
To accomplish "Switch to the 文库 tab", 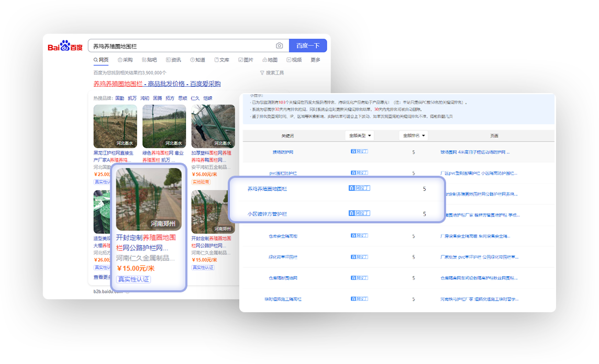I will (x=222, y=60).
